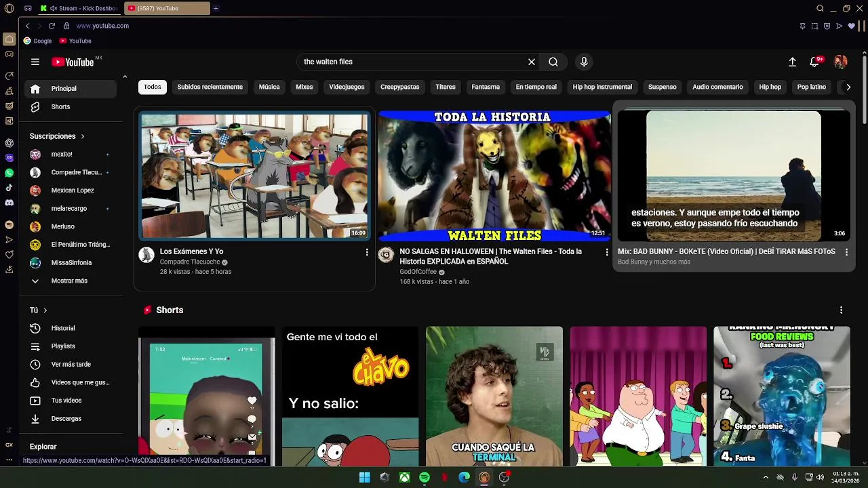Open Spotify from the taskbar
The image size is (868, 488).
pyautogui.click(x=424, y=477)
